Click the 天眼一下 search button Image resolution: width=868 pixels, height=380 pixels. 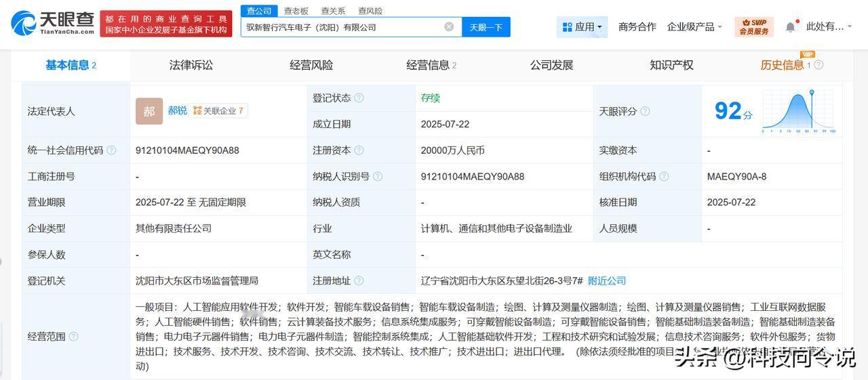(x=486, y=27)
